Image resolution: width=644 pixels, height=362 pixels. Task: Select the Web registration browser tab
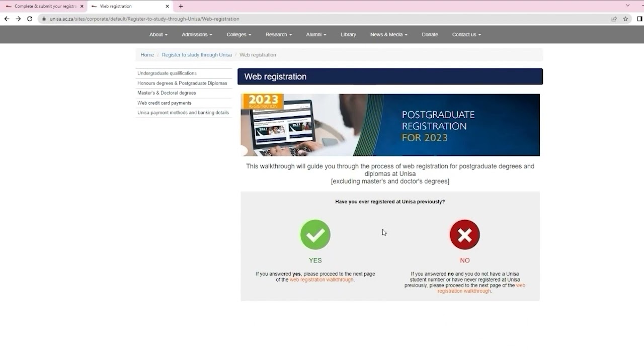(130, 6)
